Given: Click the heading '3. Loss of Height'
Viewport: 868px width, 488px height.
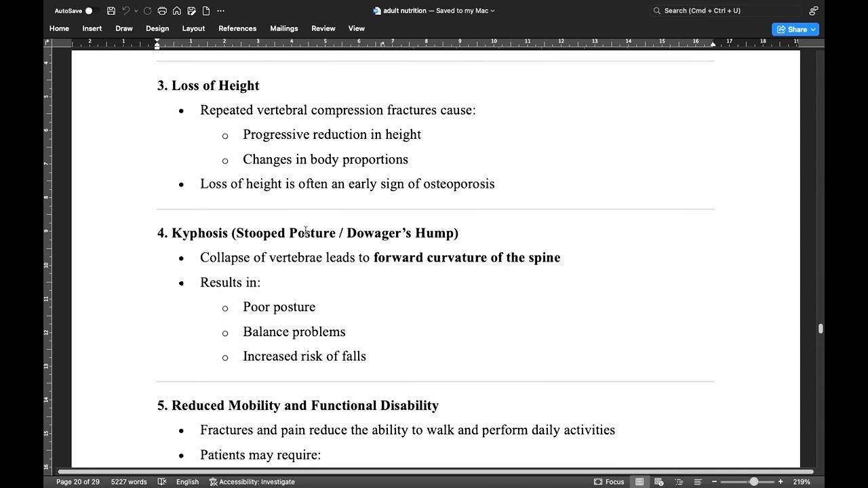Looking at the screenshot, I should click(208, 85).
